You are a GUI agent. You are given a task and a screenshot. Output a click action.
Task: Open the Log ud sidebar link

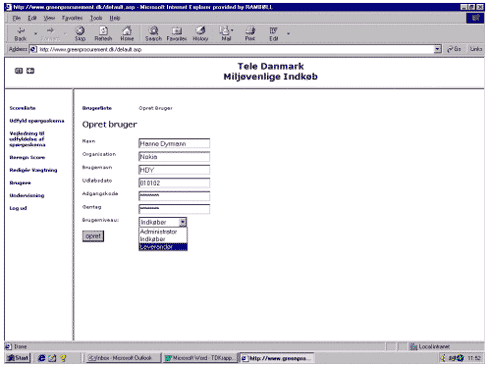tap(18, 208)
